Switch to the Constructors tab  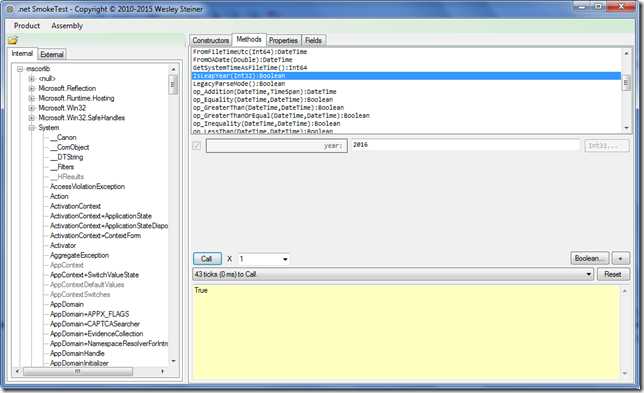211,40
